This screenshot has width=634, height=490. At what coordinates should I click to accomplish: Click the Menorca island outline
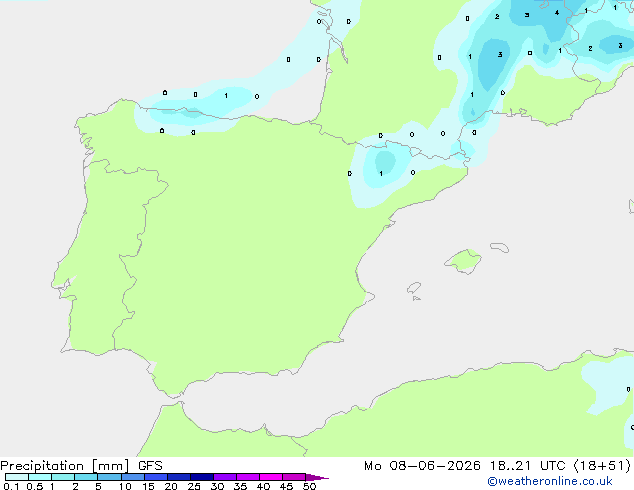click(500, 247)
